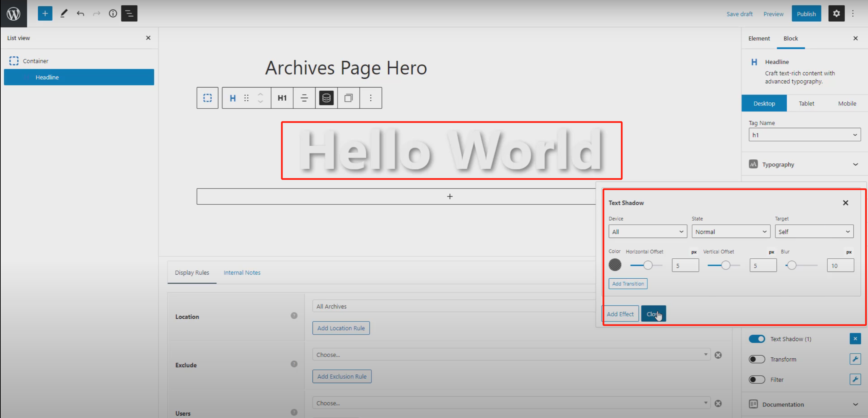This screenshot has height=418, width=868.
Task: Enable the Transform toggle
Action: 757,359
